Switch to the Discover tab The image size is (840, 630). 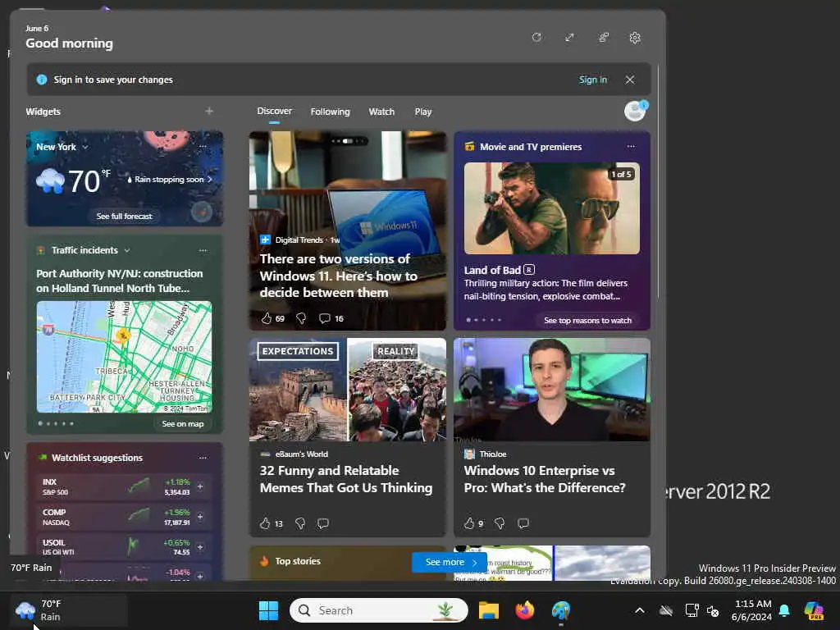[274, 111]
